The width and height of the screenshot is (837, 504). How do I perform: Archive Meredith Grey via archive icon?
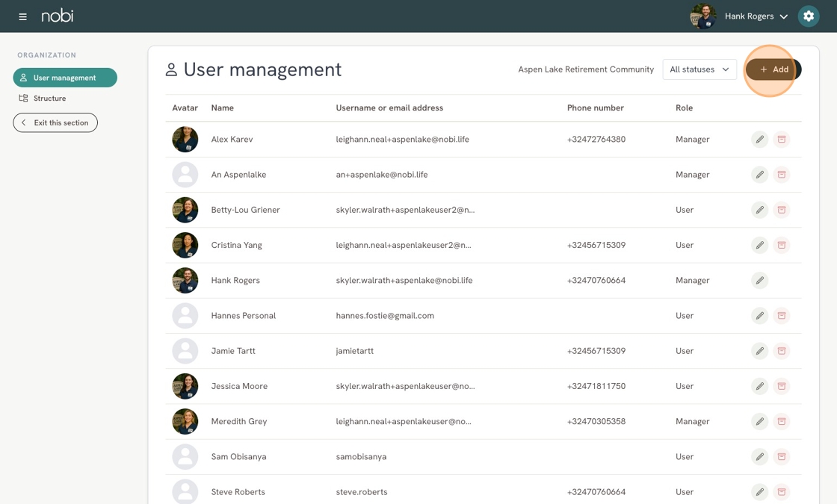[781, 421]
